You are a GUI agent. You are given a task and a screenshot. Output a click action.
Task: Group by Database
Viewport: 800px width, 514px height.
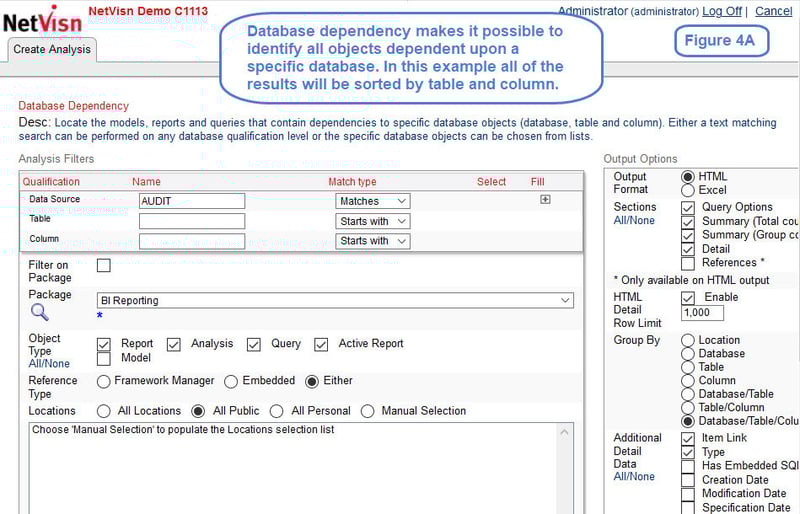click(x=688, y=354)
